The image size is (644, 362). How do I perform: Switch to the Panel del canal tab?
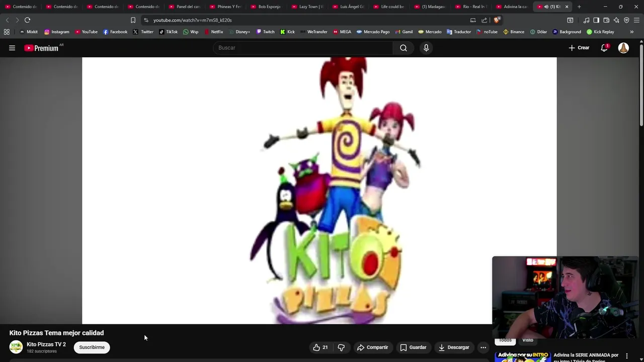click(184, 7)
